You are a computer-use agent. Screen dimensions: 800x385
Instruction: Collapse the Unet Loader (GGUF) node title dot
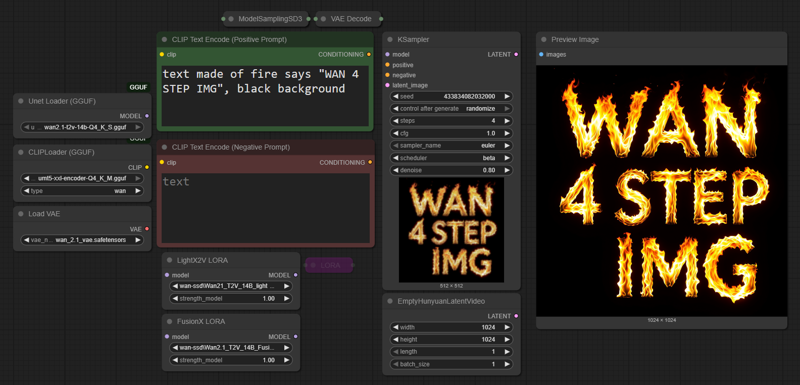coord(21,101)
